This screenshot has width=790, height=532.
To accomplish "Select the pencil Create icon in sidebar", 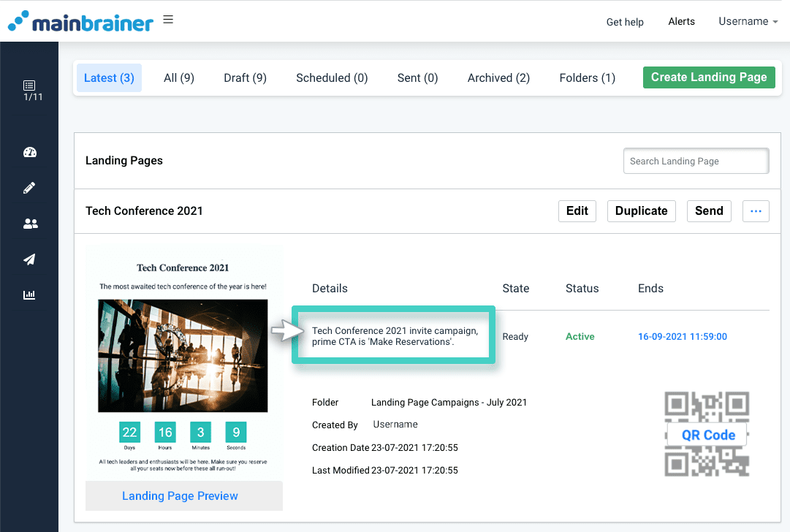I will [x=29, y=187].
